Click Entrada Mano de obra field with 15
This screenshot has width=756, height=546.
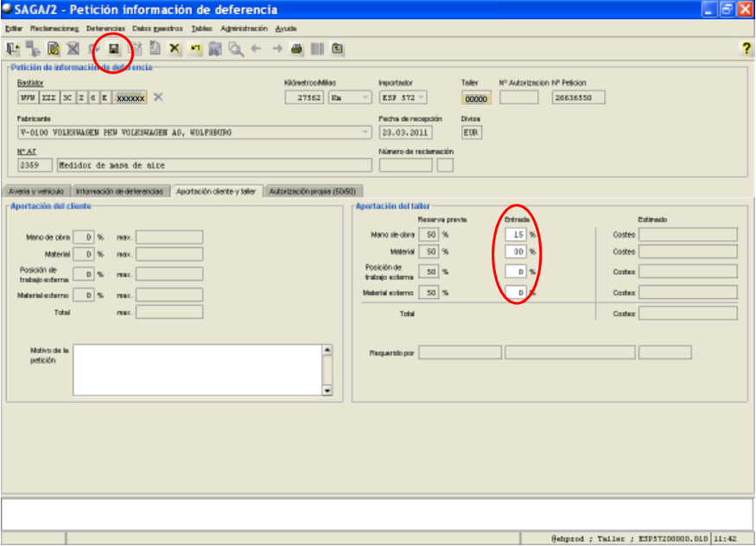pos(516,234)
